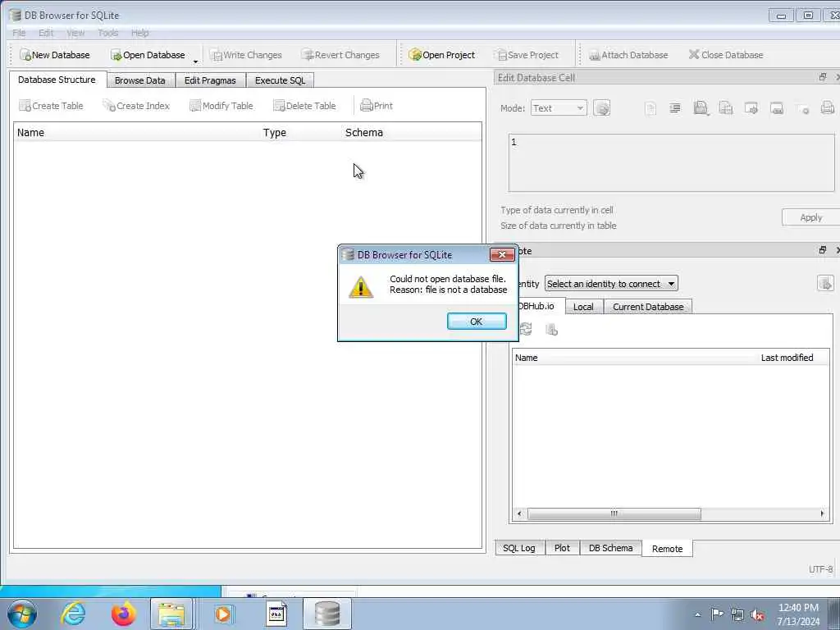Click the faded find icon in cell editor
Viewport: 840px width, 630px height.
802,109
